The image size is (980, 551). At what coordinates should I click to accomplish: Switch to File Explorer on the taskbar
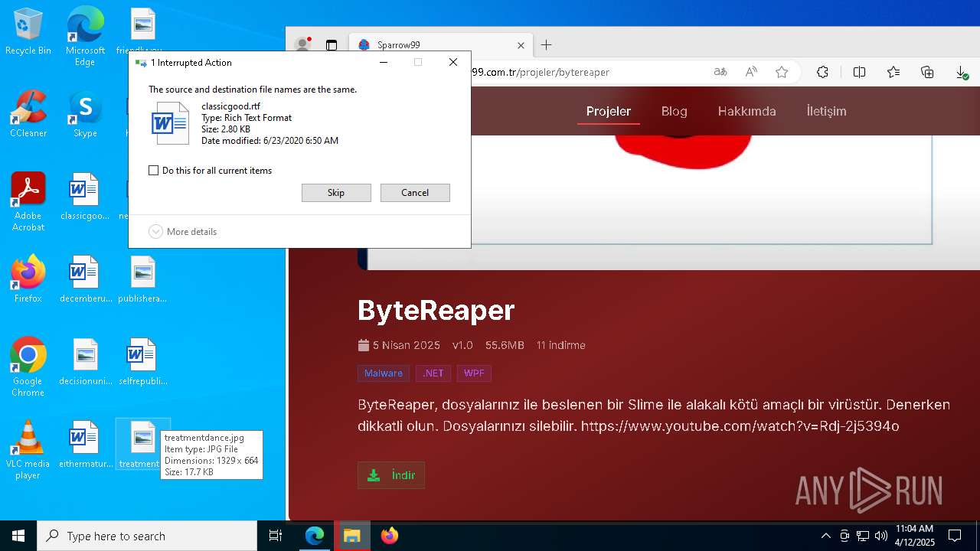pyautogui.click(x=352, y=536)
